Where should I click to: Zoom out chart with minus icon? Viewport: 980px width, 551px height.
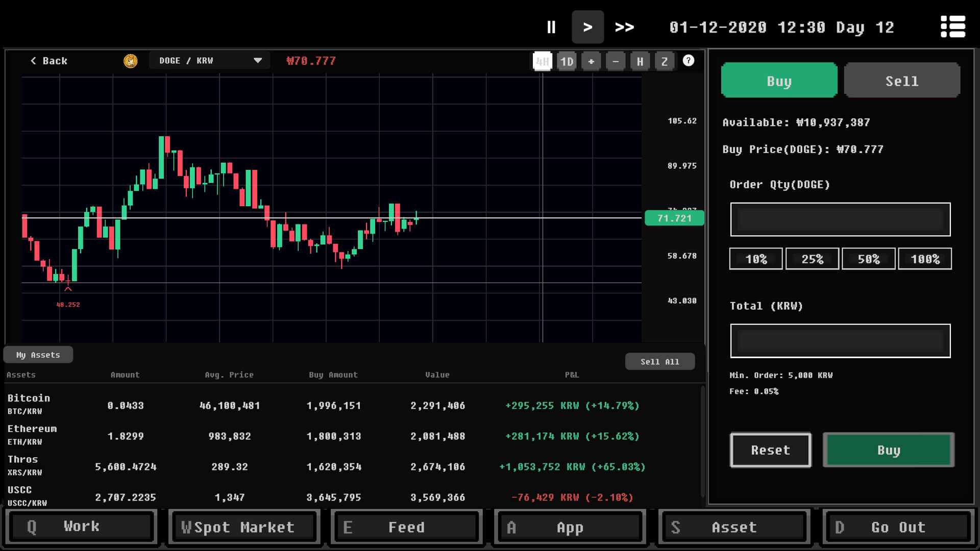pos(616,62)
